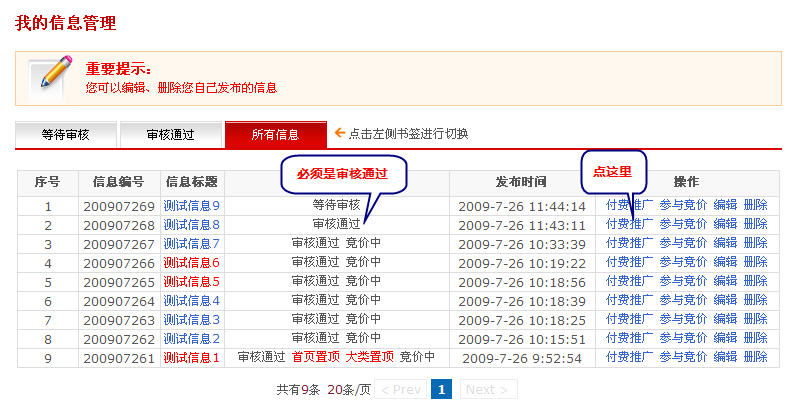Switch to the 等待审核 tab
790x407 pixels.
coord(65,134)
